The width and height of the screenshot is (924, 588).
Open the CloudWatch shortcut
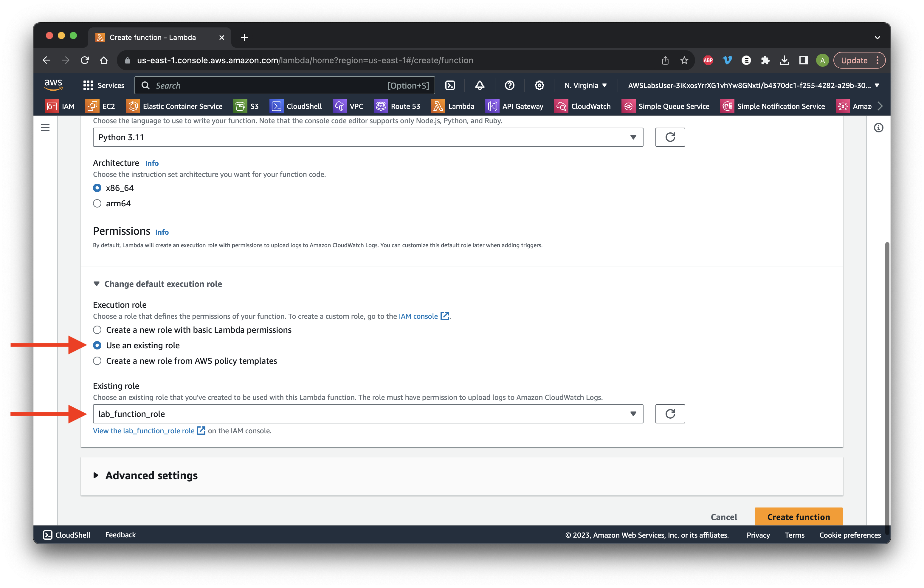pyautogui.click(x=582, y=106)
